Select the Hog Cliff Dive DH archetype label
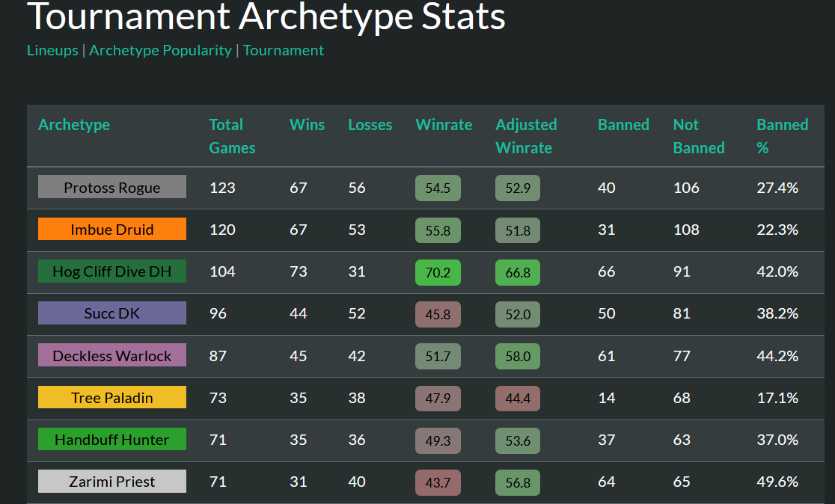Viewport: 835px width, 504px height. [112, 271]
